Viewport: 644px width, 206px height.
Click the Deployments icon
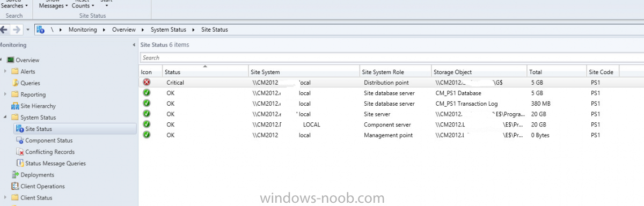15,175
